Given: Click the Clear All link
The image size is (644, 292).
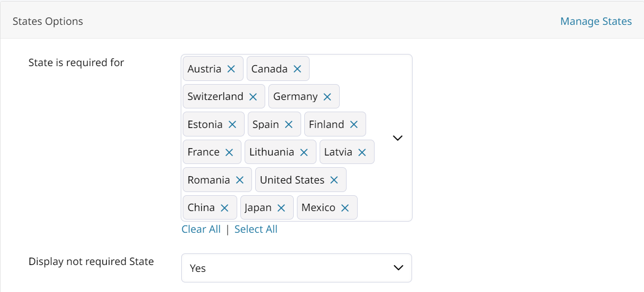Looking at the screenshot, I should (201, 229).
